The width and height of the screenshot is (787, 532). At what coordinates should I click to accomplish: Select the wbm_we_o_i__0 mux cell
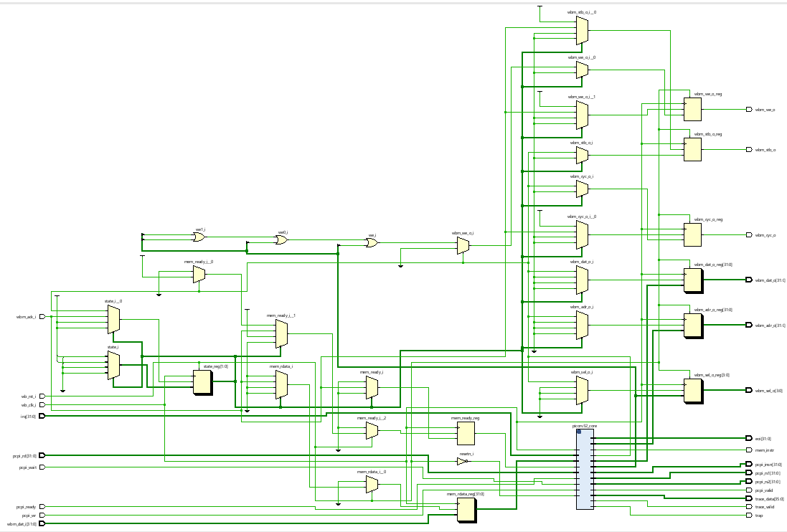[x=583, y=70]
